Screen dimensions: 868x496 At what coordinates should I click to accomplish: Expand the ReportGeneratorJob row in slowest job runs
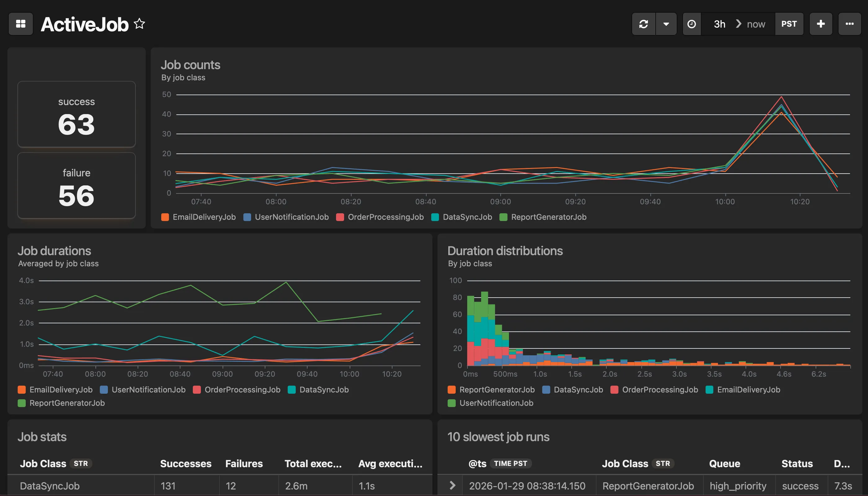click(453, 485)
